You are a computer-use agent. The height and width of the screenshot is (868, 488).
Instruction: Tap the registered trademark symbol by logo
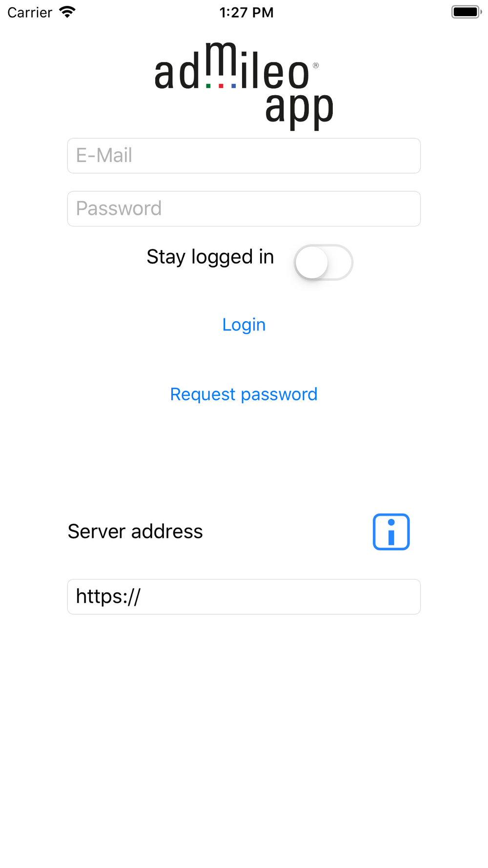coord(316,65)
